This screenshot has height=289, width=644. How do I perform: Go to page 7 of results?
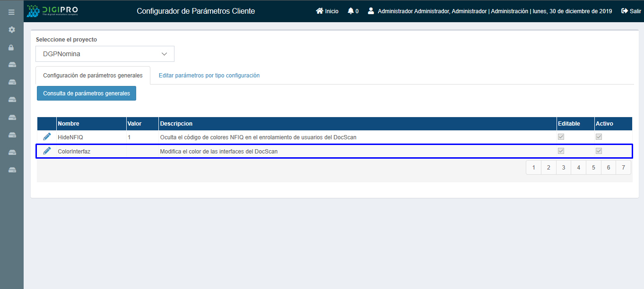click(x=623, y=168)
